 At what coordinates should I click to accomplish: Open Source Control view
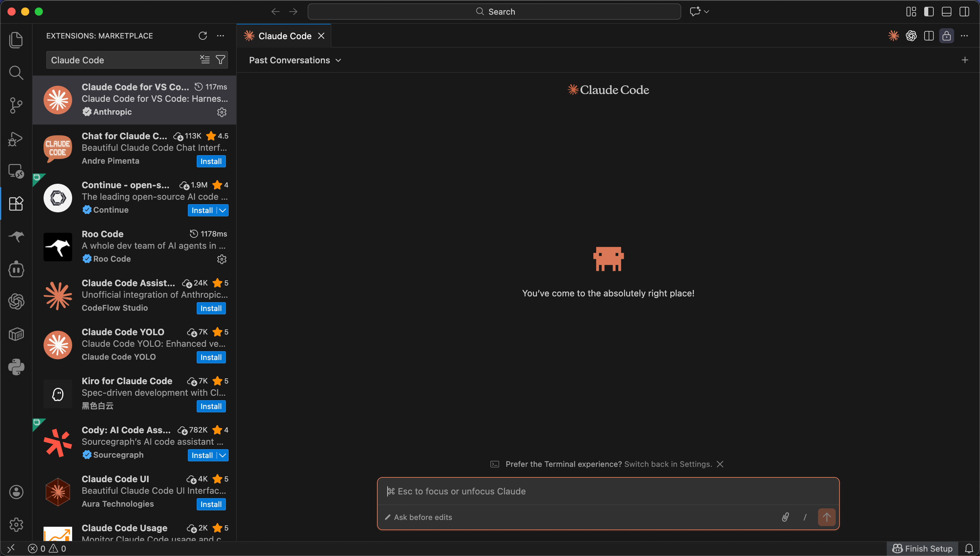pyautogui.click(x=16, y=105)
